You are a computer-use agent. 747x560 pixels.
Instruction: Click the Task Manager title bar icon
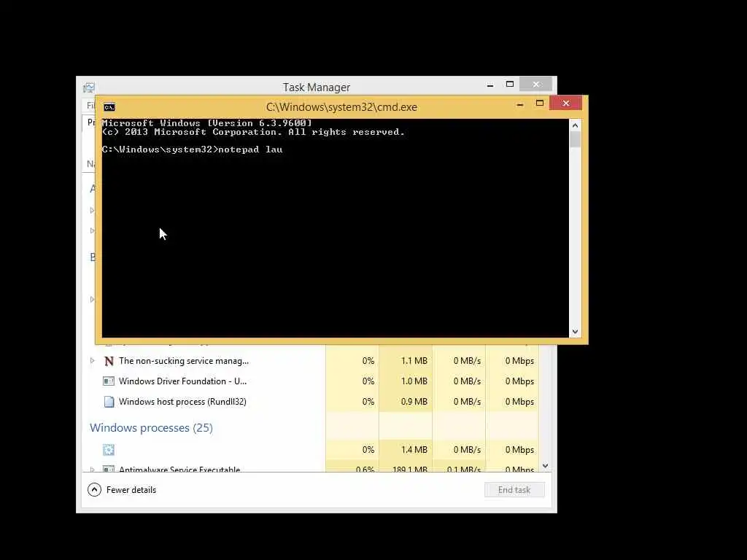[x=88, y=87]
